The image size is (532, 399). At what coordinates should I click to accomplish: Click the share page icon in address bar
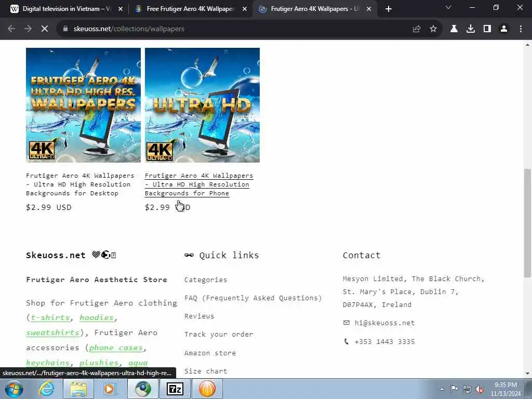[x=417, y=29]
